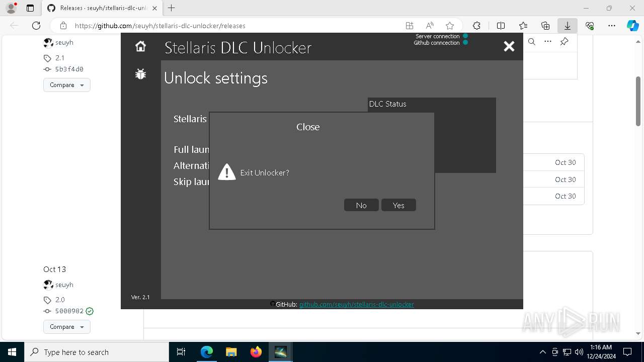Open release tag 2.0 link
The image size is (644, 362).
click(59, 300)
